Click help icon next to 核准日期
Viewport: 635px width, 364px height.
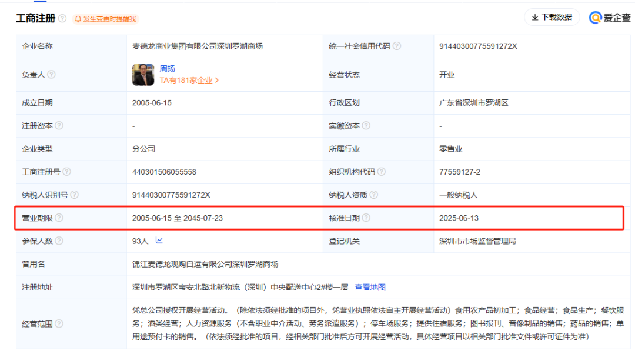[366, 218]
